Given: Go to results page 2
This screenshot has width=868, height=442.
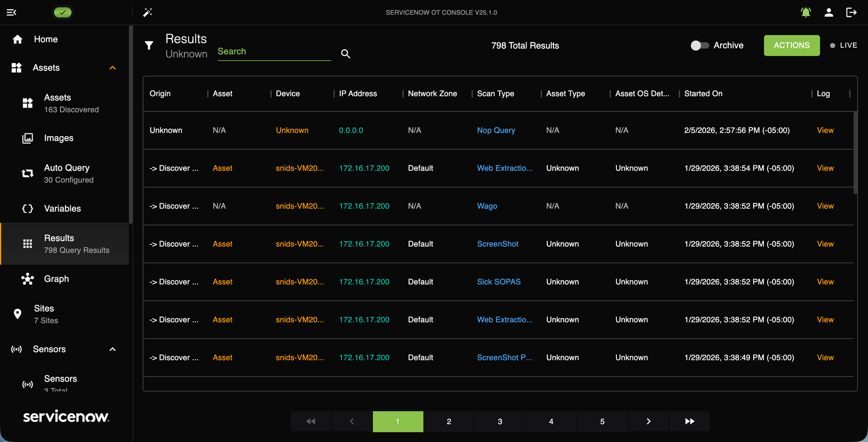Looking at the screenshot, I should 449,422.
